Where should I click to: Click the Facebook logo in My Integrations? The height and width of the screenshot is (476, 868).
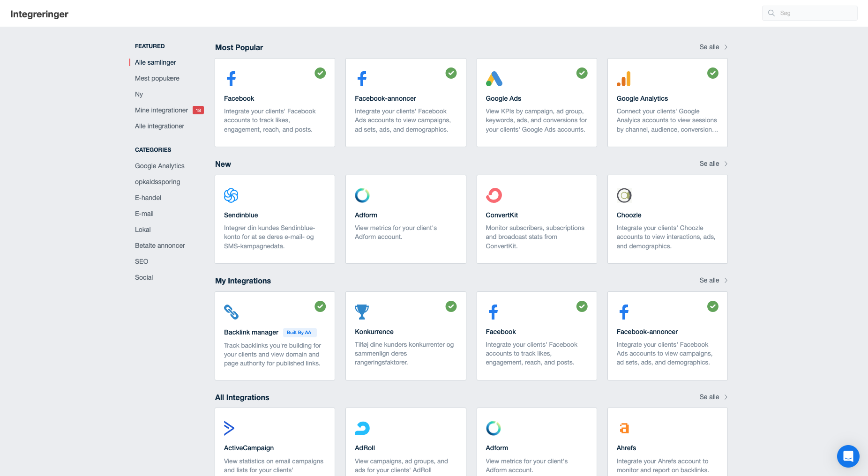coord(493,312)
